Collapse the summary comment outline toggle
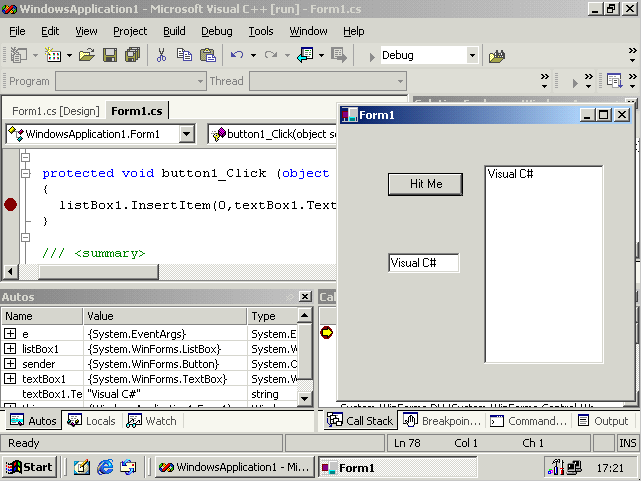 coord(25,237)
